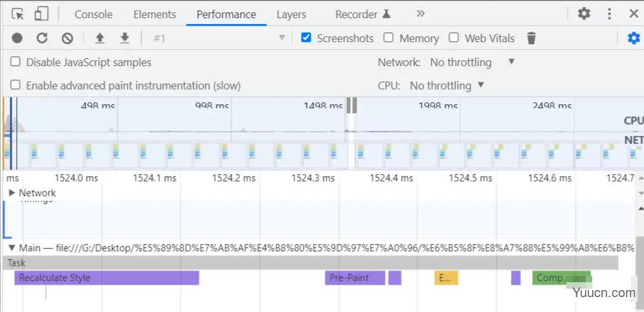The height and width of the screenshot is (312, 644).
Task: Clear the recording with the clear icon
Action: pyautogui.click(x=67, y=38)
